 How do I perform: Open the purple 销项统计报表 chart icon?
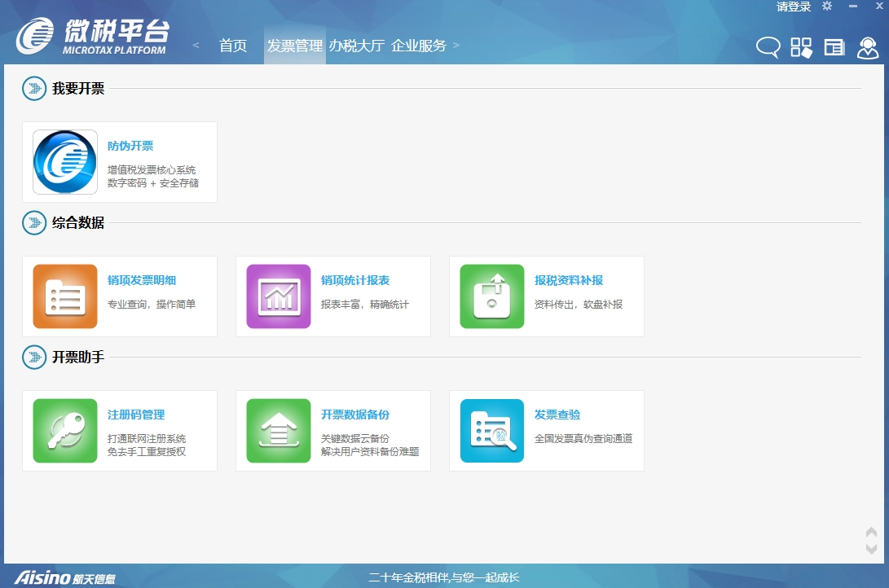click(x=279, y=296)
